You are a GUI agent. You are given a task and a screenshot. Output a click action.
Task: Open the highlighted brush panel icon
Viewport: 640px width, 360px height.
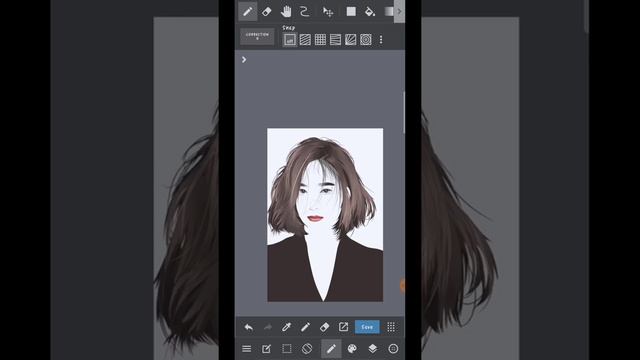[x=331, y=349]
